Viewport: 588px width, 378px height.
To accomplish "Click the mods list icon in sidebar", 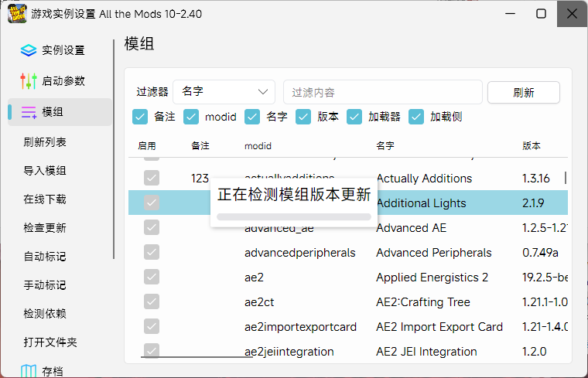I will [29, 112].
